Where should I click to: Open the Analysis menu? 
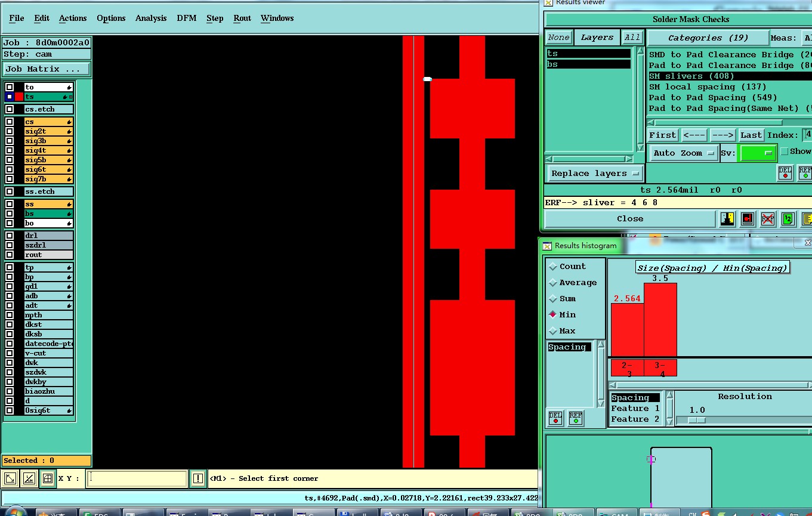[151, 18]
